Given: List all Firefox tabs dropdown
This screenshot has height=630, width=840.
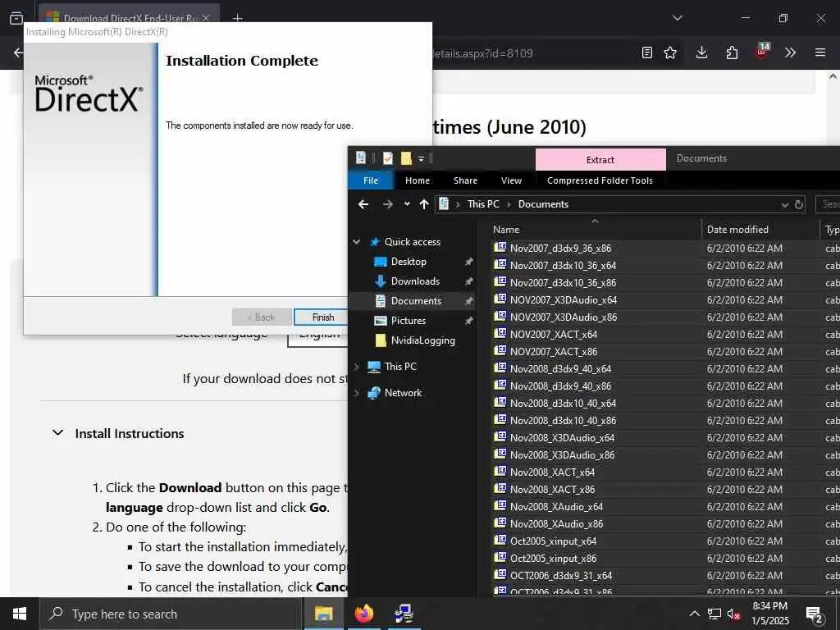Looking at the screenshot, I should [677, 18].
